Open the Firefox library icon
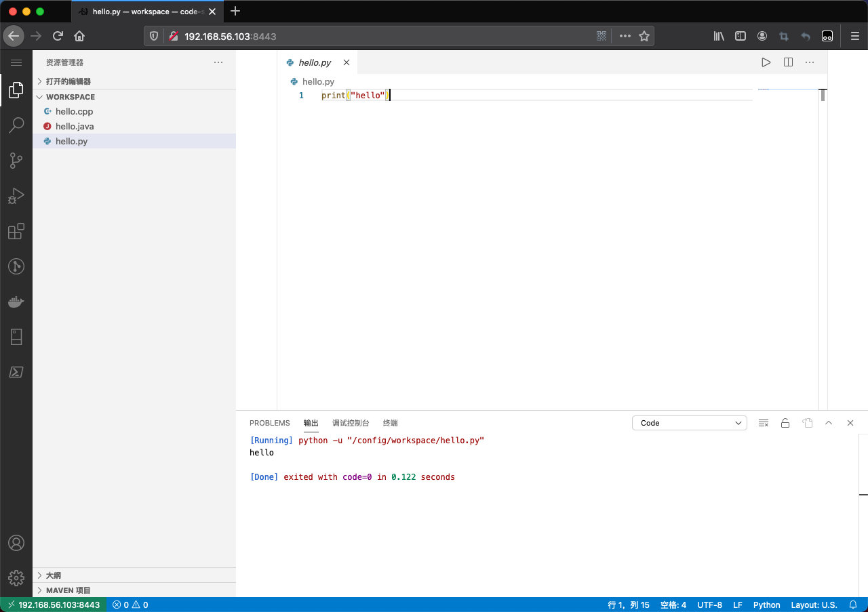This screenshot has width=868, height=612. (719, 36)
